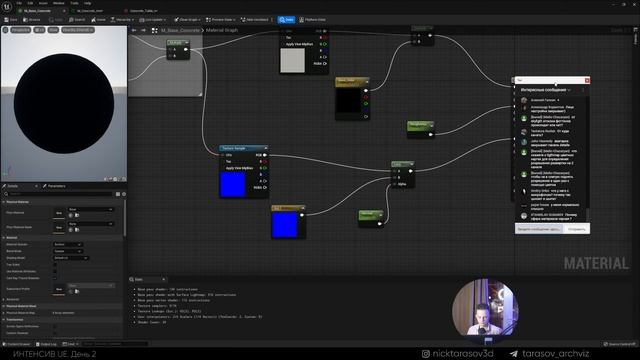The width and height of the screenshot is (640, 360).
Task: Toggle the Hide Unrelated toolbar button
Action: point(255,20)
